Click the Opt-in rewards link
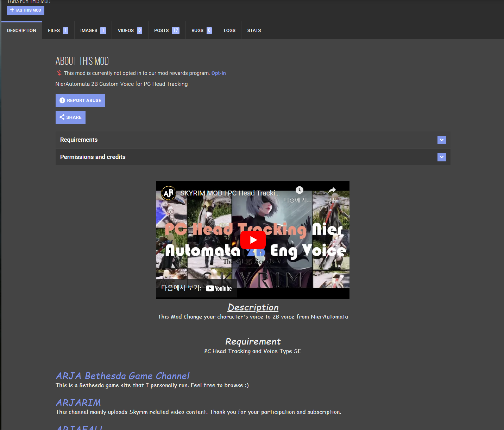The width and height of the screenshot is (504, 430). pos(219,73)
